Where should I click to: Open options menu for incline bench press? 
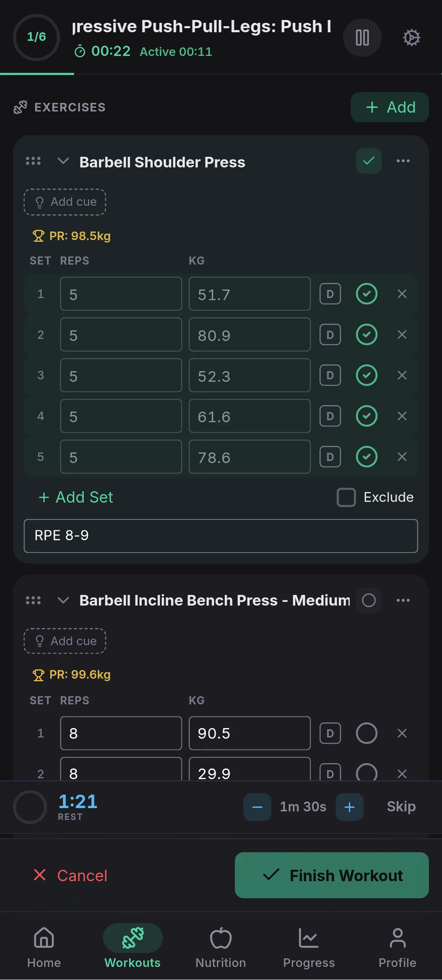[x=403, y=600]
